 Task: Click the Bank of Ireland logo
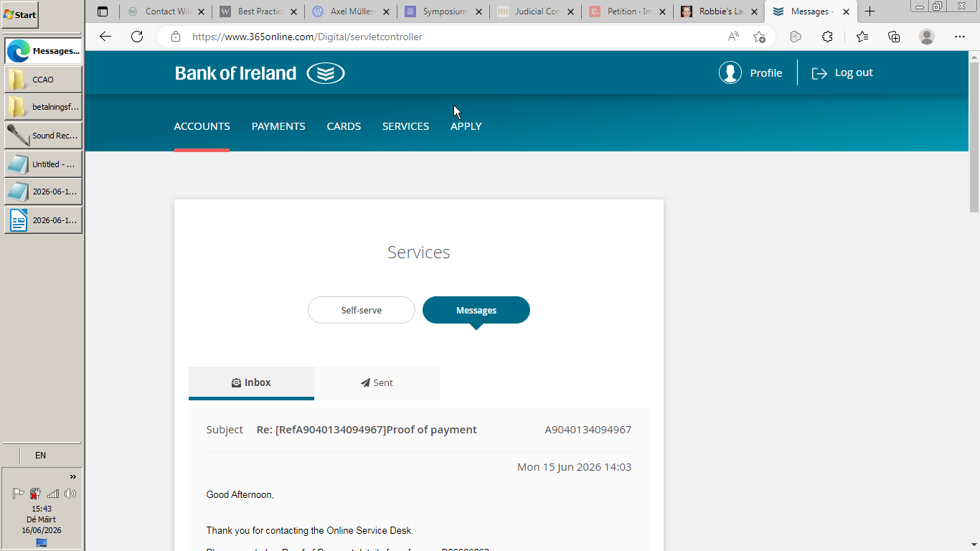click(260, 73)
